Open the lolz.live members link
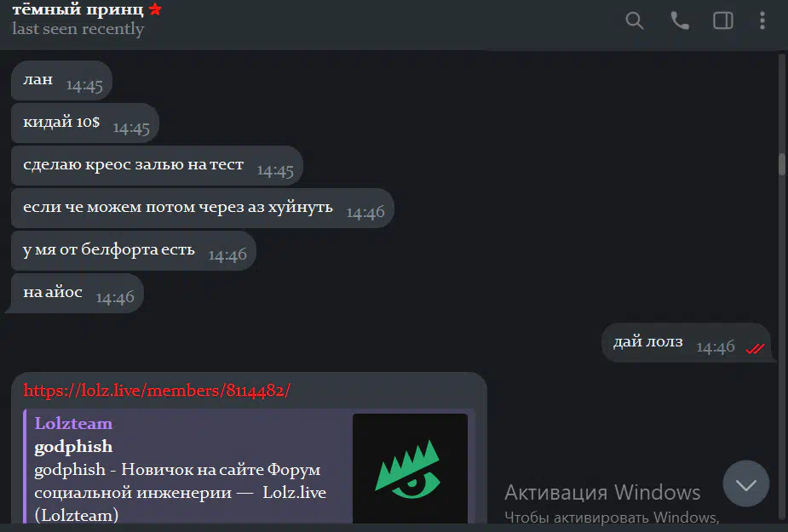This screenshot has height=532, width=788. tap(157, 391)
